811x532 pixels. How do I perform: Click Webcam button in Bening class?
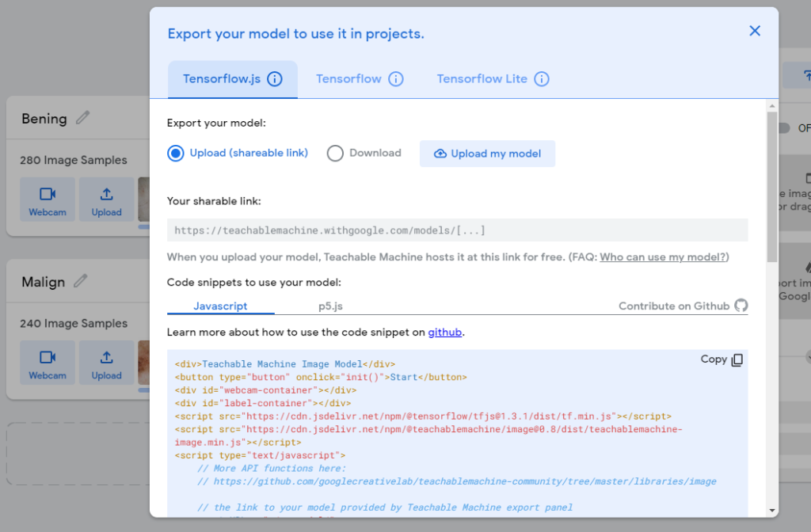pos(48,199)
